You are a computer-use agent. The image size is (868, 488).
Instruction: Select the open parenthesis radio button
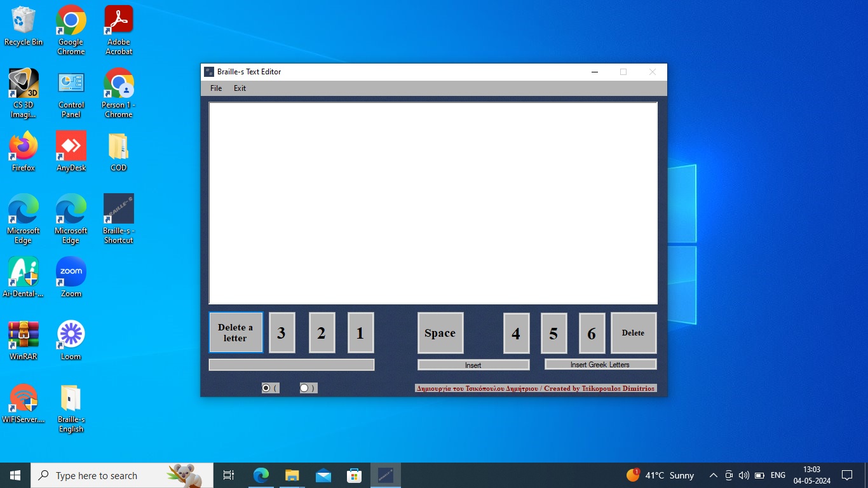[266, 388]
